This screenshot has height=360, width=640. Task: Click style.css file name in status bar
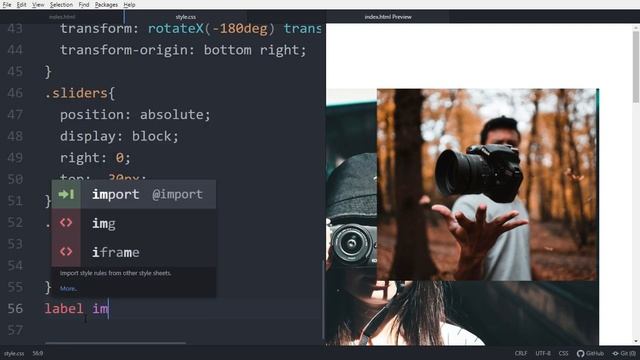[x=14, y=353]
